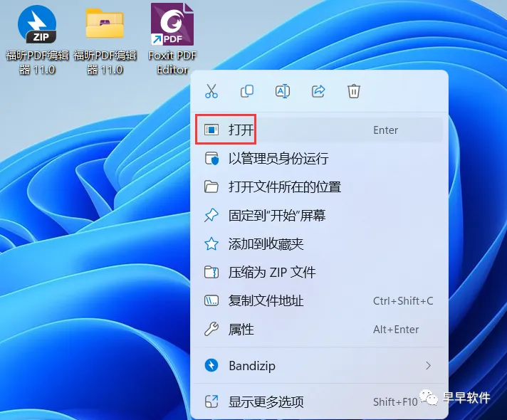This screenshot has width=507, height=420.
Task: Expand the Bandizip submenu arrow
Action: (x=429, y=366)
